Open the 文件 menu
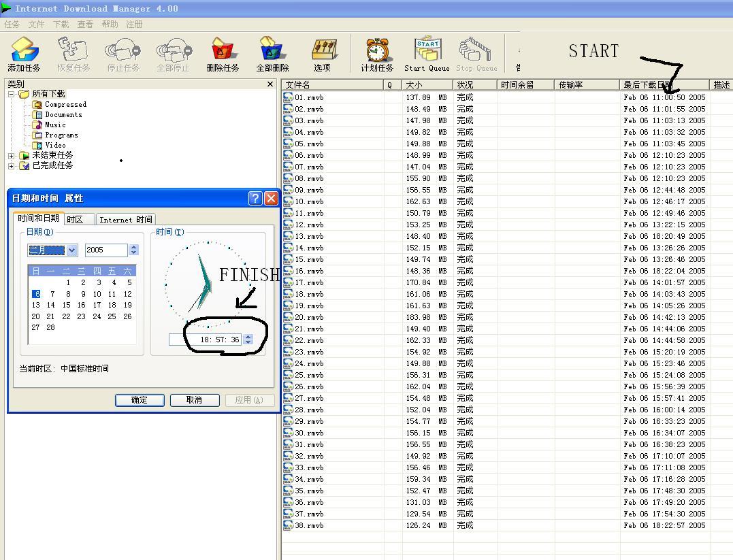 (x=36, y=24)
